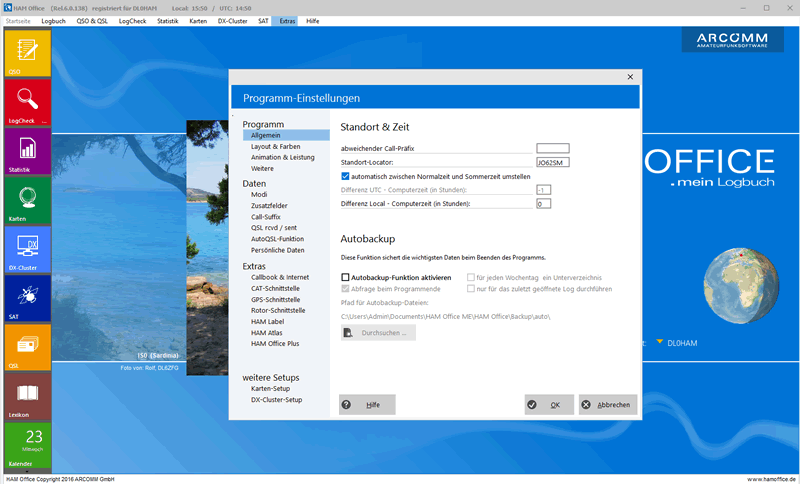This screenshot has width=800, height=484.
Task: Enable Autobackup-Funktion aktivieren checkbox
Action: [x=345, y=277]
